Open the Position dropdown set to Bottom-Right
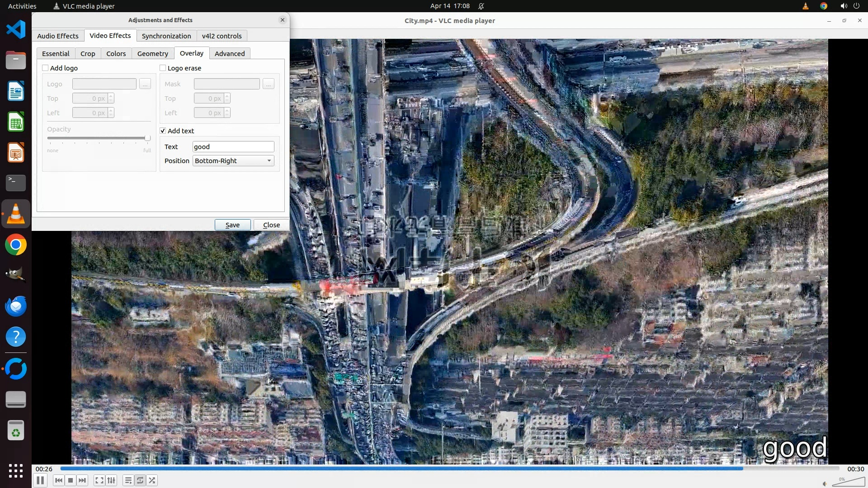The image size is (868, 488). (233, 161)
